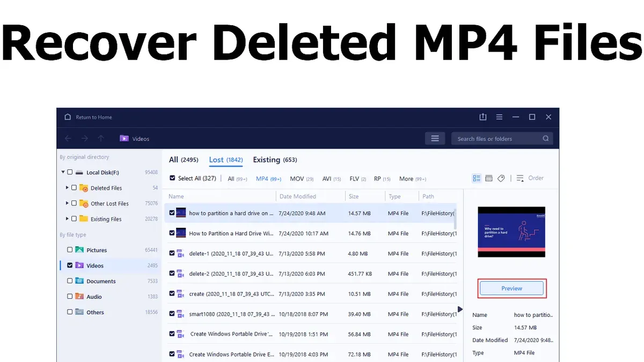
Task: Click the share/export icon in title bar
Action: coord(483,117)
